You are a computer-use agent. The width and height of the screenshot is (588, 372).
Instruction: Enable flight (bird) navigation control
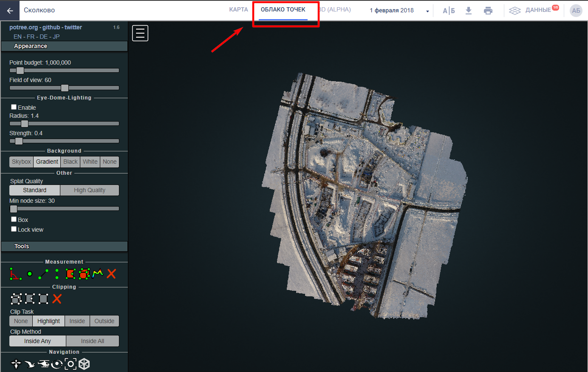[x=30, y=364]
